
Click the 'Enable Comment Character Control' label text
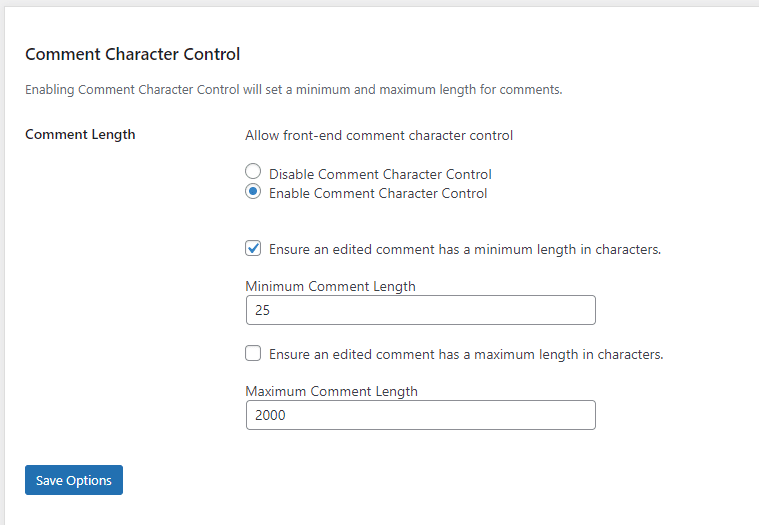click(378, 194)
